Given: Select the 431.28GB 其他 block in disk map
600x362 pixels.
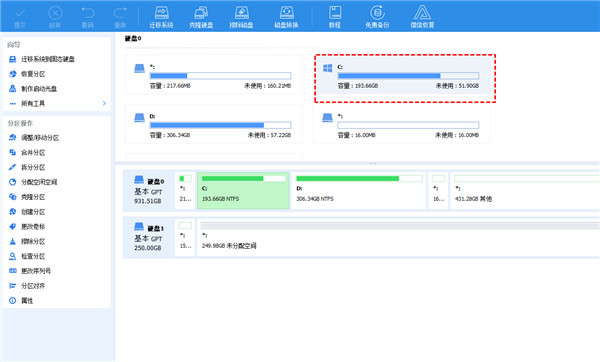Looking at the screenshot, I should [x=525, y=191].
